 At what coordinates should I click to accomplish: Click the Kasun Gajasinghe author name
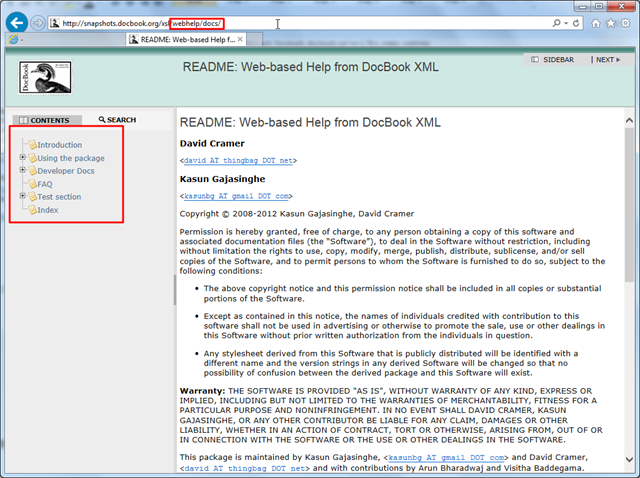pos(222,179)
